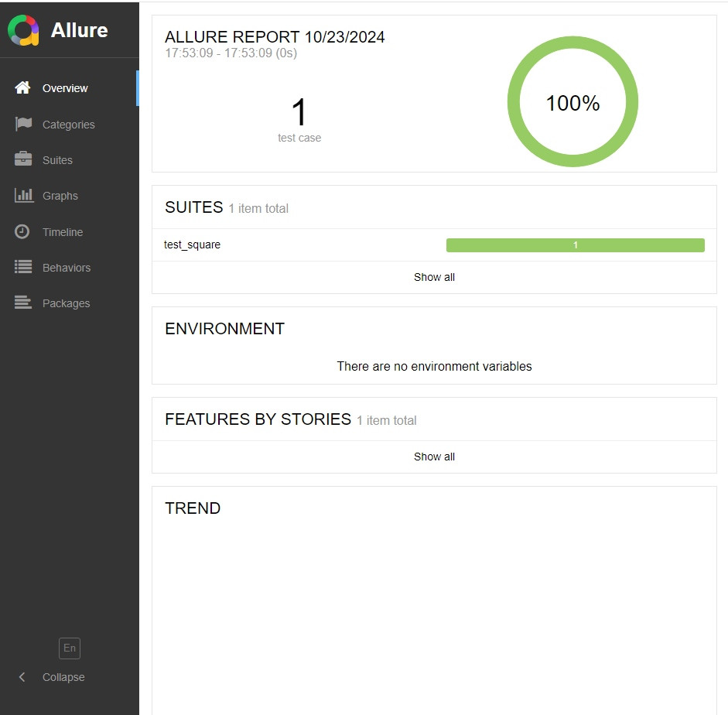Click the Timeline clock icon
The image size is (728, 715).
tap(22, 231)
